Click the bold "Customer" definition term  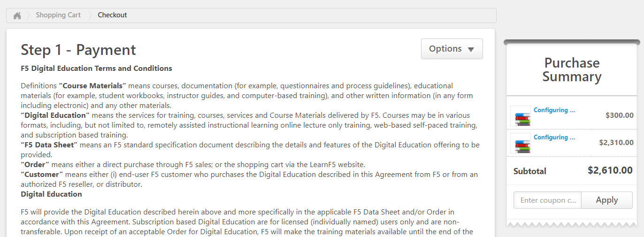[42, 175]
